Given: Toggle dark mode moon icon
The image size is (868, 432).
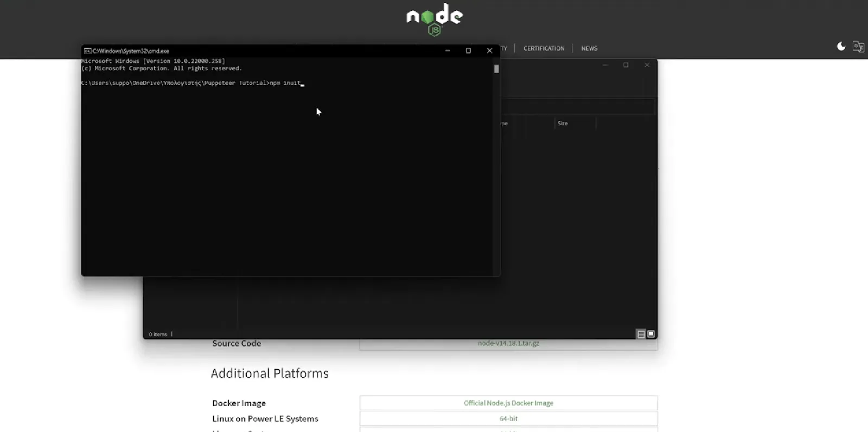Looking at the screenshot, I should click(x=841, y=47).
